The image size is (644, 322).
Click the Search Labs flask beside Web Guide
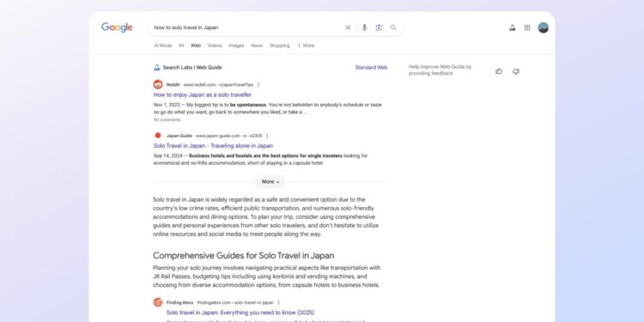(x=157, y=67)
